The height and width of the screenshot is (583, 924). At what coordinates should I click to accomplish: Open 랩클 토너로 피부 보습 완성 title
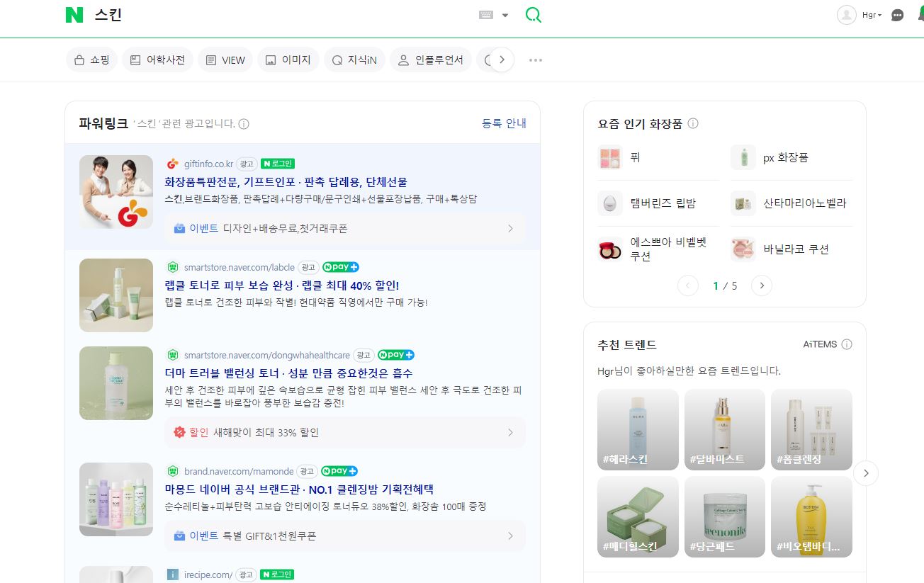pyautogui.click(x=282, y=285)
